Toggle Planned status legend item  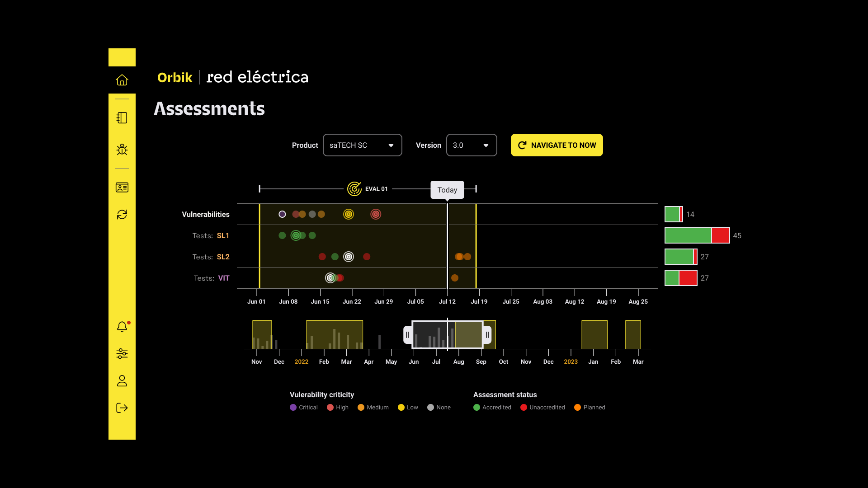(590, 408)
